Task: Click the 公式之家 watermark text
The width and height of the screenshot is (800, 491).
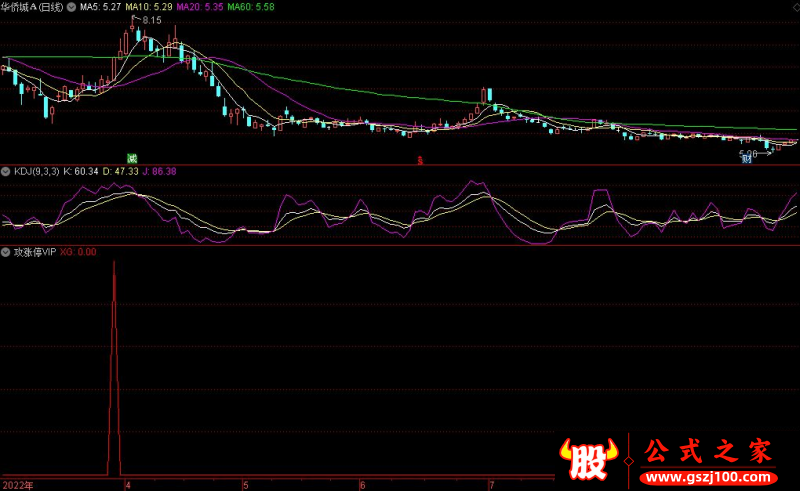Action: click(708, 451)
